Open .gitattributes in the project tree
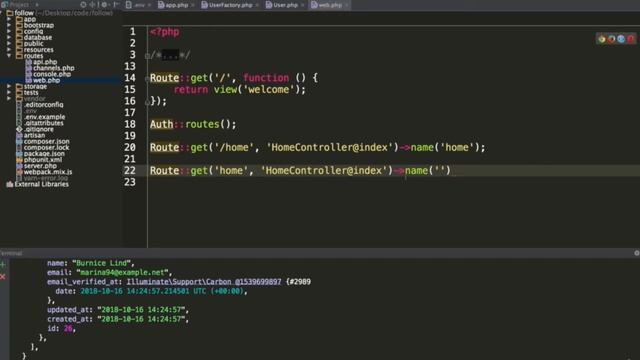This screenshot has height=360, width=640. tap(44, 123)
